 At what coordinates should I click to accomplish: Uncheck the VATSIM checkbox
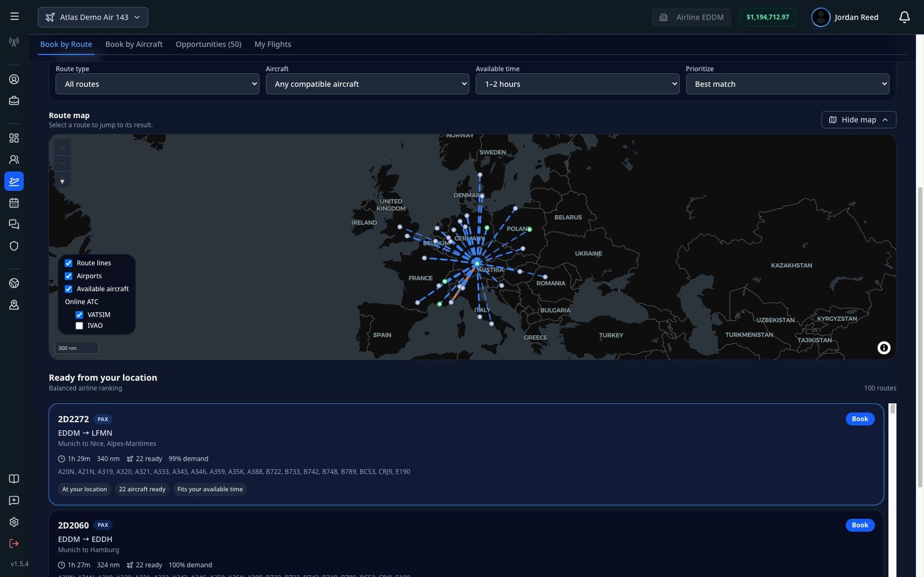click(x=79, y=315)
